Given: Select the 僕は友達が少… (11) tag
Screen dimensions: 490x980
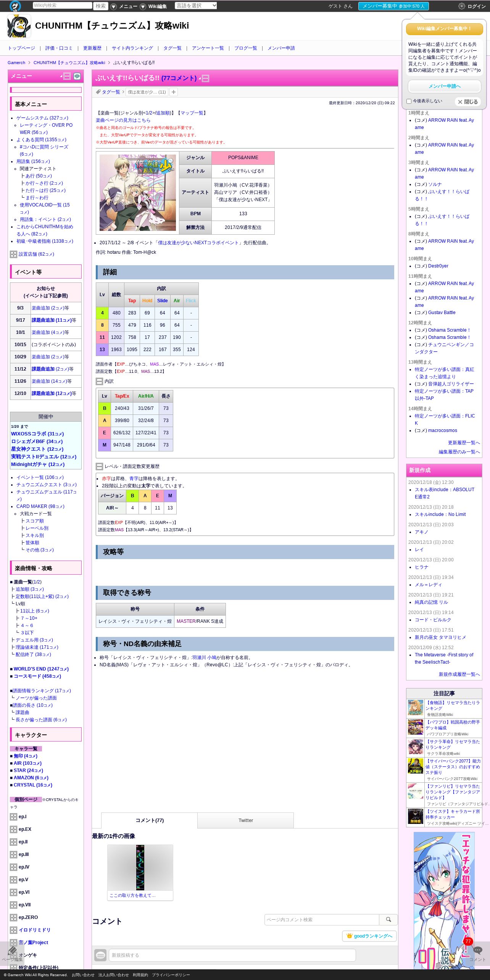Looking at the screenshot, I should click(147, 92).
